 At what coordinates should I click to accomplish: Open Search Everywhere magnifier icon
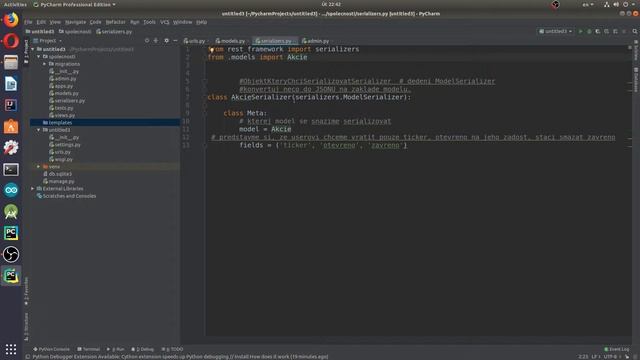click(x=635, y=31)
